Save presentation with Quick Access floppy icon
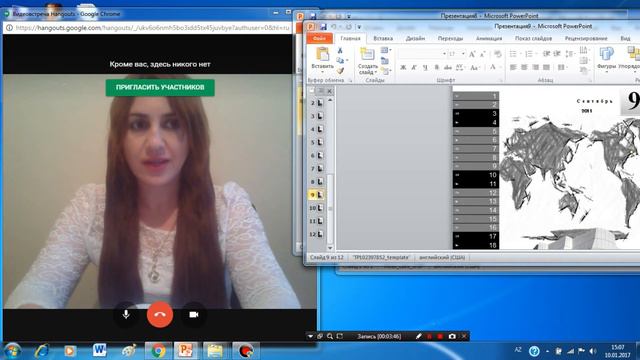 coord(323,27)
